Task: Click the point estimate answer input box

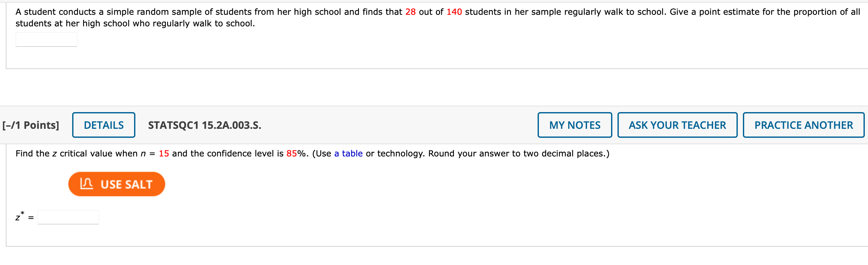Action: 46,40
